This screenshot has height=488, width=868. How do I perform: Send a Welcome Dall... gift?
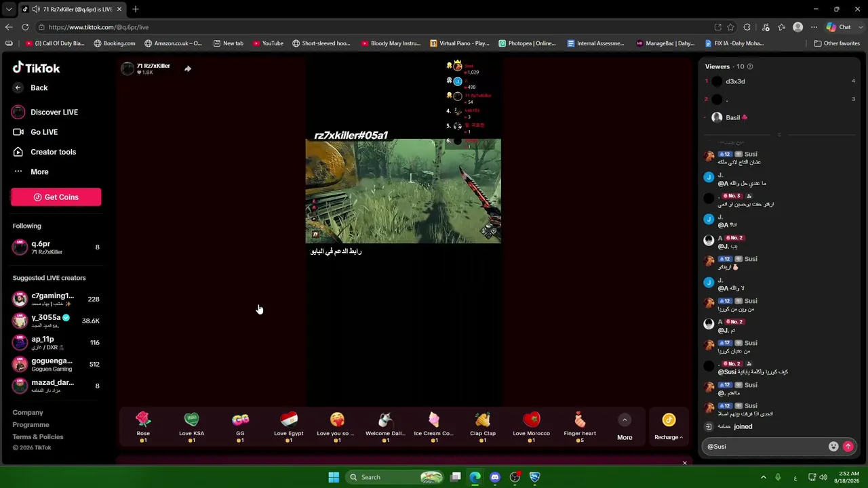point(385,427)
